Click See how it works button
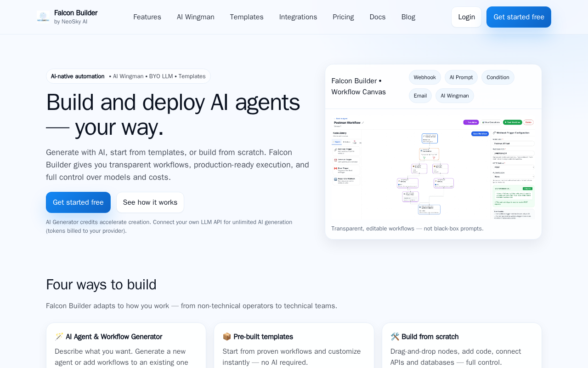 [150, 202]
